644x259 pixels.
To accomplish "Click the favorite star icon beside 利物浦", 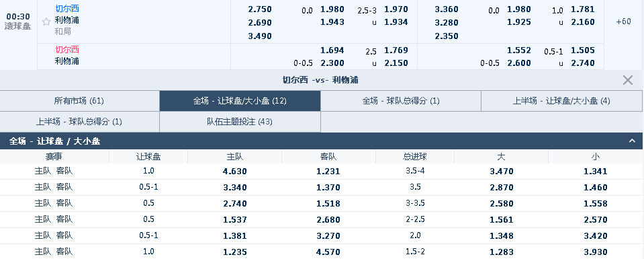I will (46, 22).
